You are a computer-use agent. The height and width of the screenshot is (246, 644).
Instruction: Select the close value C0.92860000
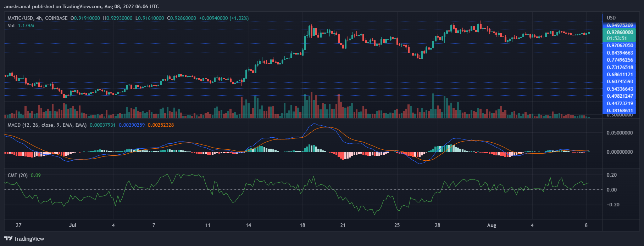pos(182,18)
